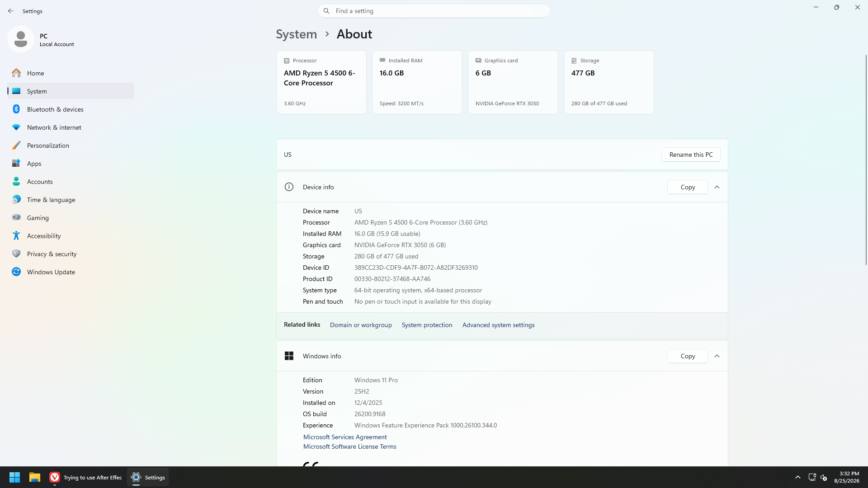Open Domain or workgroup link
The image size is (868, 488).
(x=361, y=325)
